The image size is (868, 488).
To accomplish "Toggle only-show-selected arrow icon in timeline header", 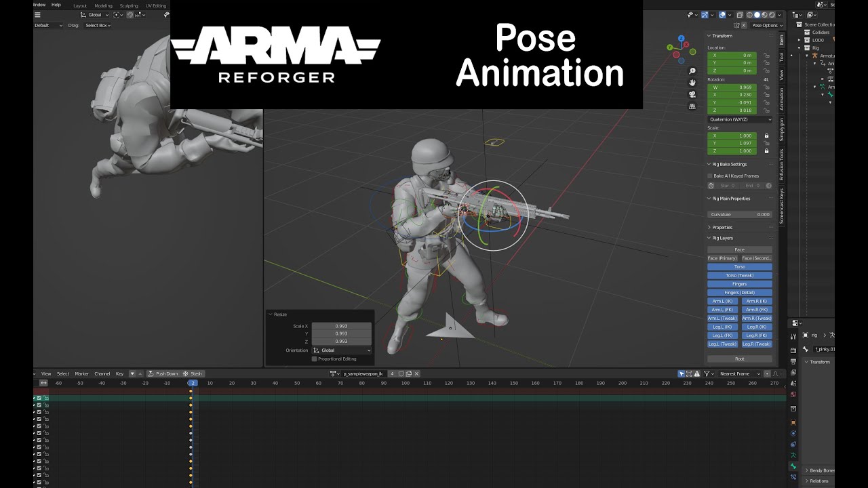I will [x=682, y=373].
